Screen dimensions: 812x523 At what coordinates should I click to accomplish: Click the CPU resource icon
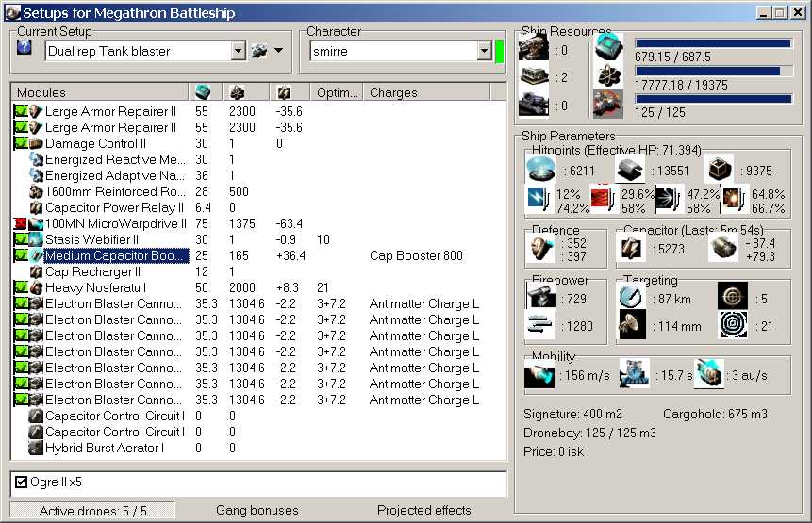[x=608, y=48]
